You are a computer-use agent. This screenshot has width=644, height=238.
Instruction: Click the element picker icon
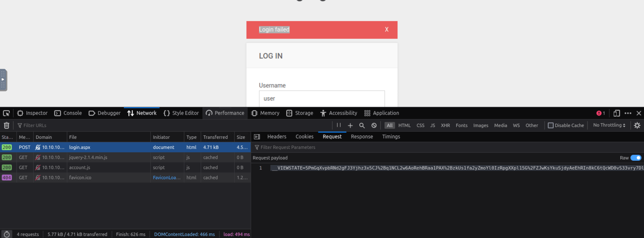6,113
